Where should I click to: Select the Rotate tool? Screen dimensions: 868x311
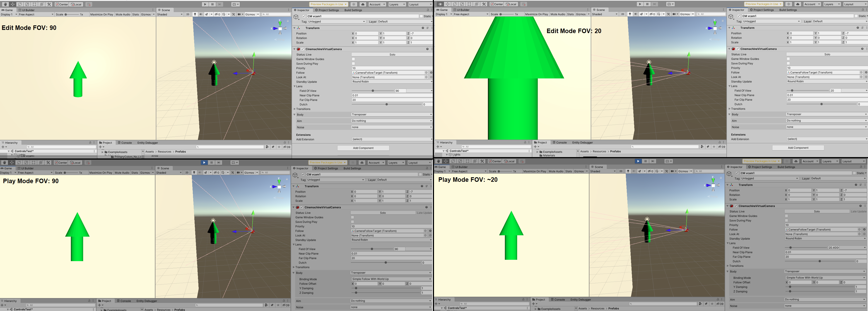[19, 4]
